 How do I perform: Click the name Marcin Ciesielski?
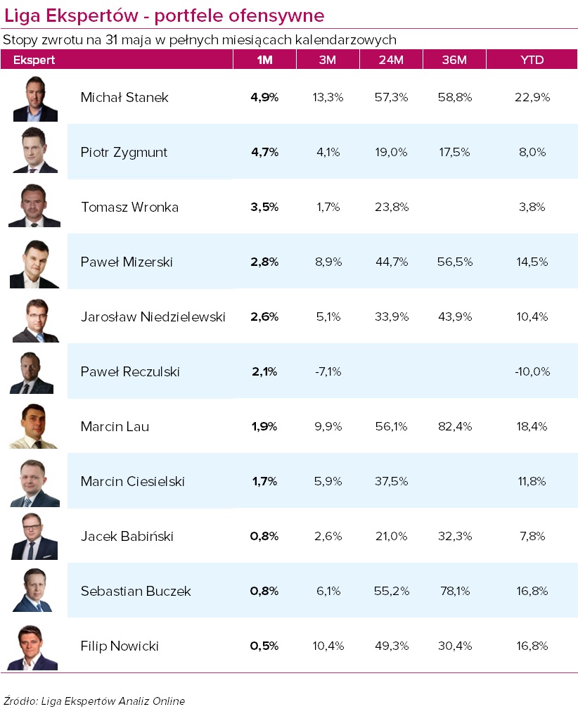pos(132,482)
